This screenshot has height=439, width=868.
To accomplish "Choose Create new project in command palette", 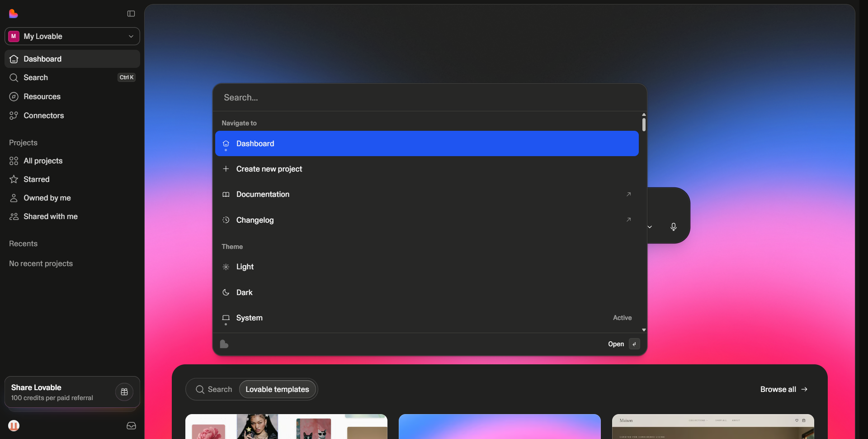I will pyautogui.click(x=427, y=169).
